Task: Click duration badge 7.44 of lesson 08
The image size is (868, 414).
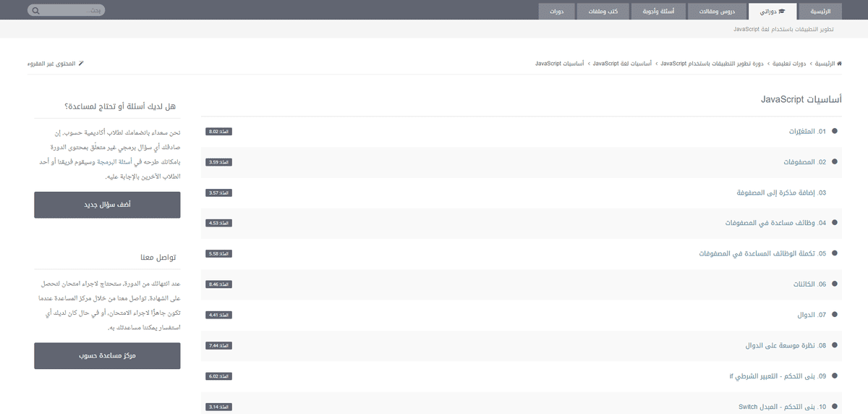Action: coord(218,345)
